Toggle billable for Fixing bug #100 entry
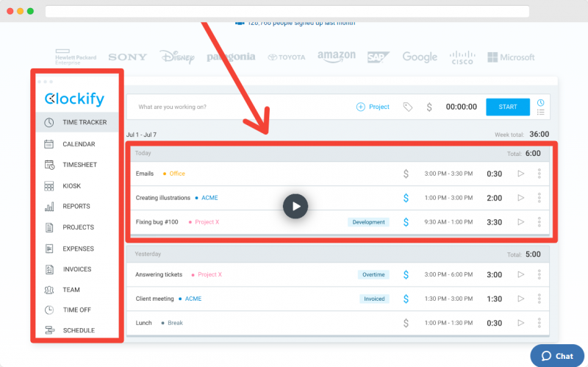 [x=406, y=222]
